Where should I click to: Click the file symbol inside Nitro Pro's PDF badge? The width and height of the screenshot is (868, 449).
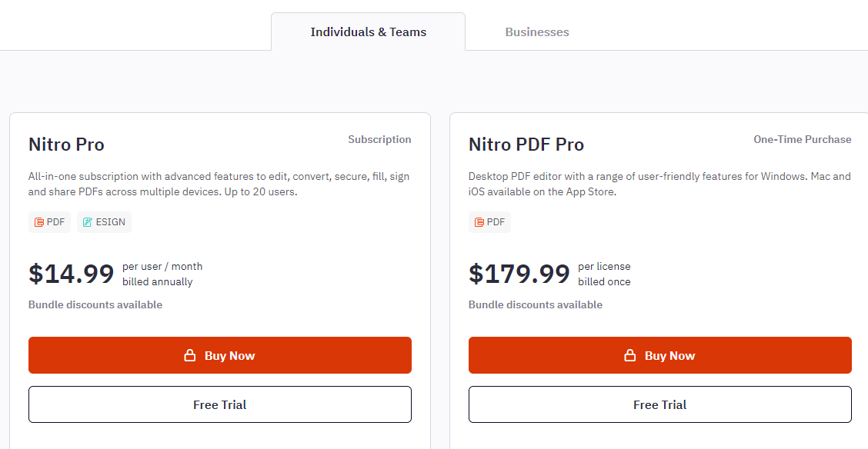coord(38,221)
